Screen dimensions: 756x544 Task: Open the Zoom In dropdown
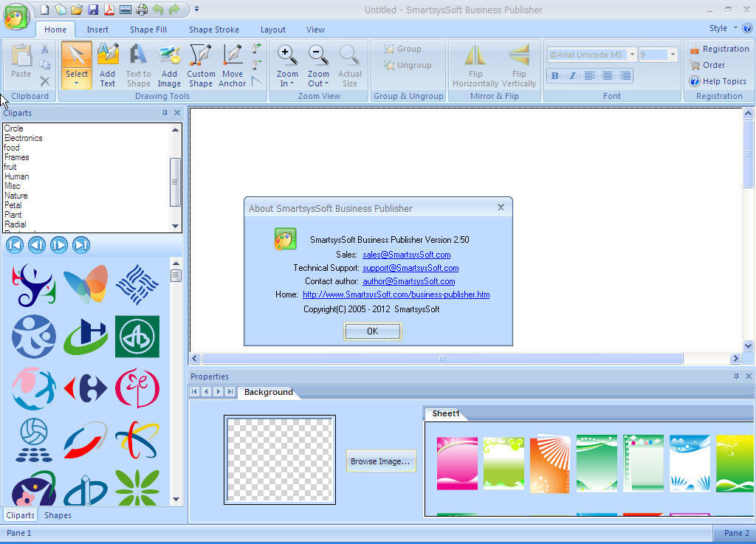click(292, 84)
